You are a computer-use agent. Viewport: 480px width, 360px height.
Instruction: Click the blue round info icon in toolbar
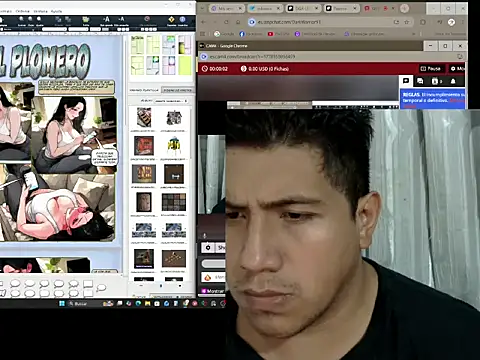tap(183, 20)
